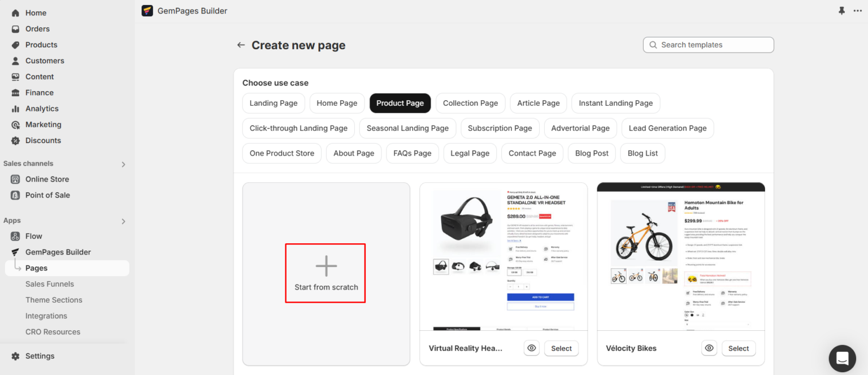Screen dimensions: 868x375
Task: Preview the Virtual Reality Headset template
Action: click(531, 348)
